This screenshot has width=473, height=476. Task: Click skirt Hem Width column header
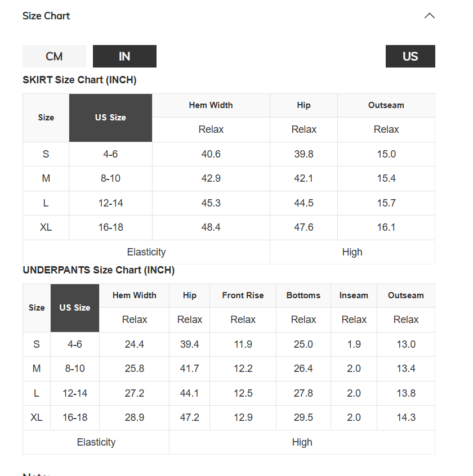pos(211,105)
